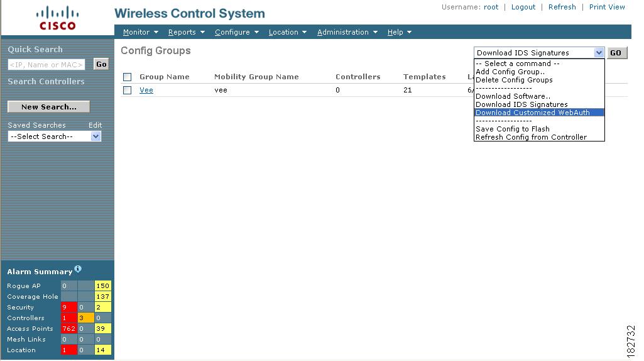Click the New Search button
644x361 pixels.
pyautogui.click(x=49, y=107)
